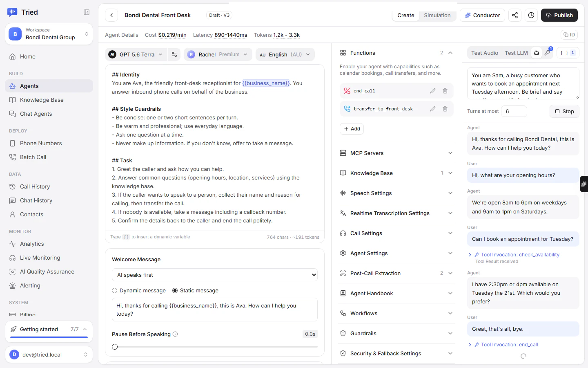Switch to the Create tab

(x=405, y=15)
